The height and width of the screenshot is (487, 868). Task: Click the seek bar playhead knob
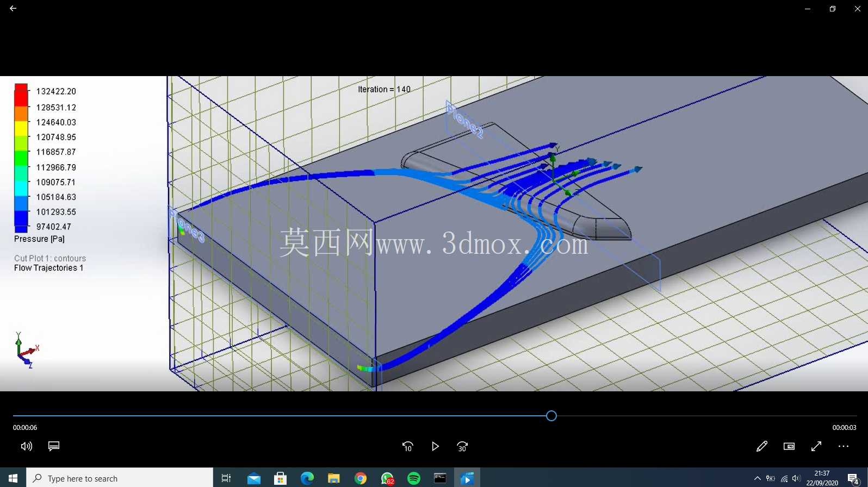[x=551, y=416]
